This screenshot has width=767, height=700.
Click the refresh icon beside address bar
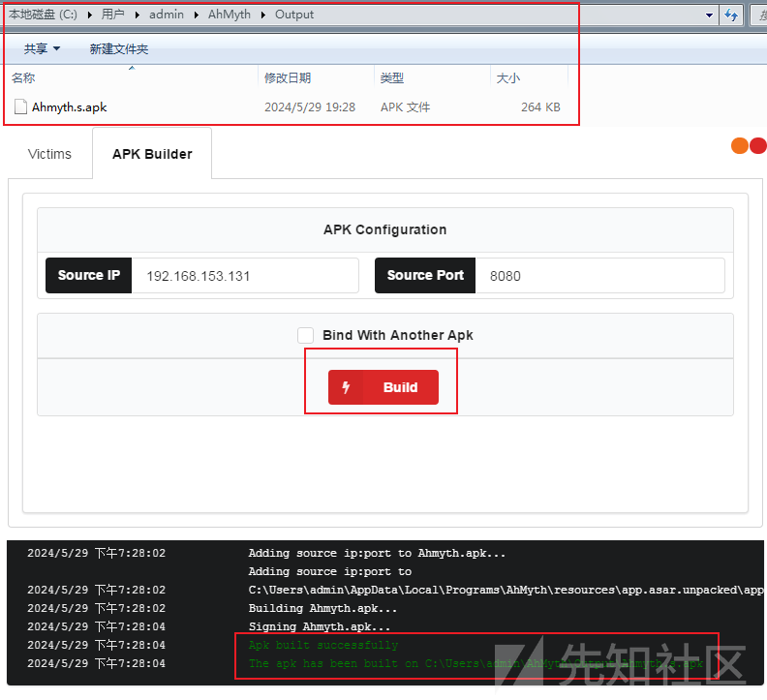click(731, 15)
